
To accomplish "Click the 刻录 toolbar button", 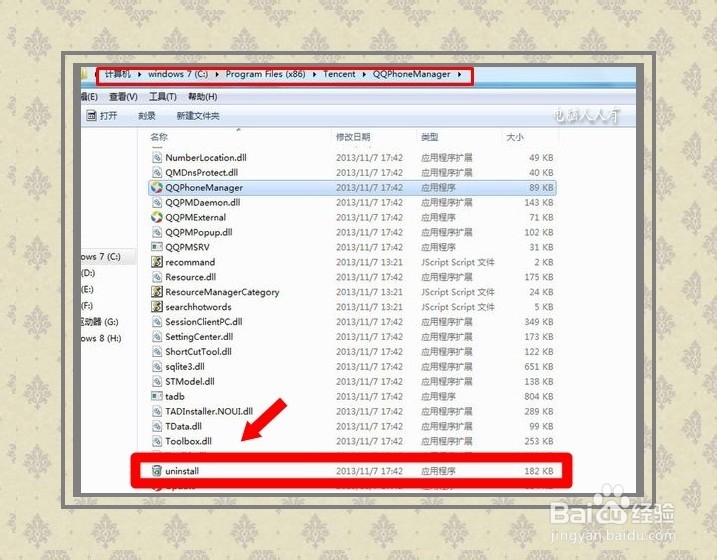I will click(x=147, y=116).
